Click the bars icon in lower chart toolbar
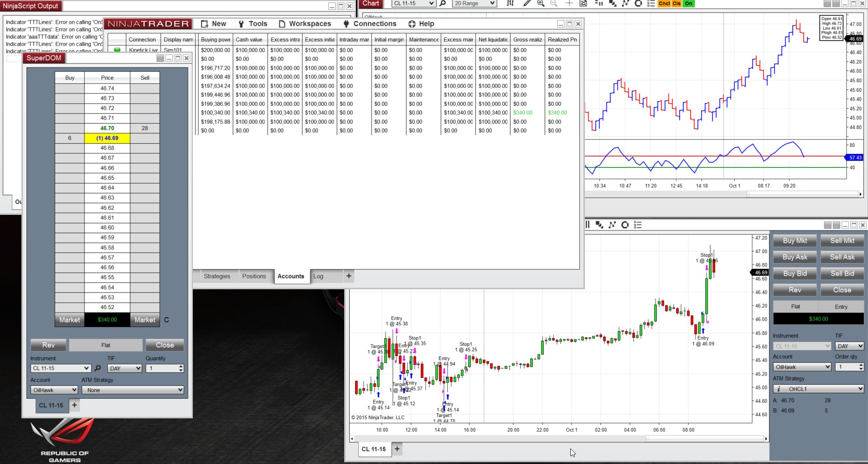Image resolution: width=868 pixels, height=464 pixels. (588, 225)
